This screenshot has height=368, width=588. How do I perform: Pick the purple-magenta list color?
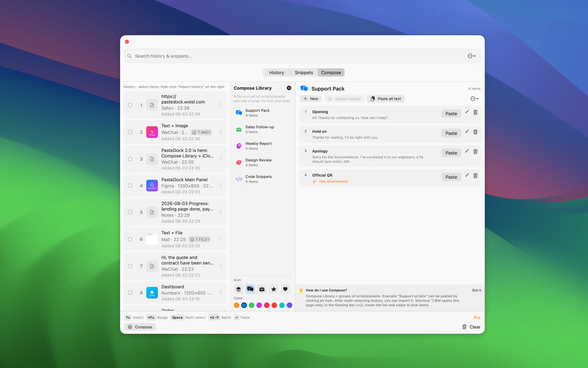[x=259, y=305]
